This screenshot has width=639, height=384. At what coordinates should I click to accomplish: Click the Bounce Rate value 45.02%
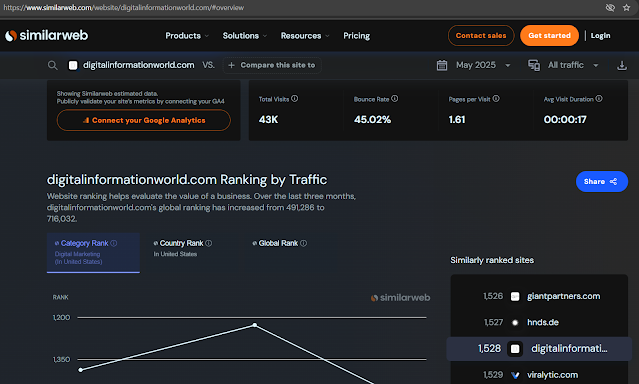(372, 119)
